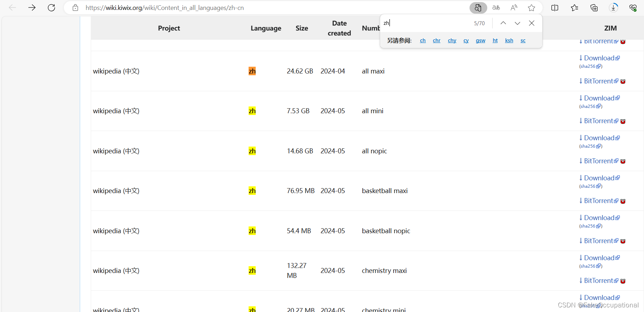Screen dimensions: 644x312
Task: Reload the page with refresh icon
Action: (51, 7)
